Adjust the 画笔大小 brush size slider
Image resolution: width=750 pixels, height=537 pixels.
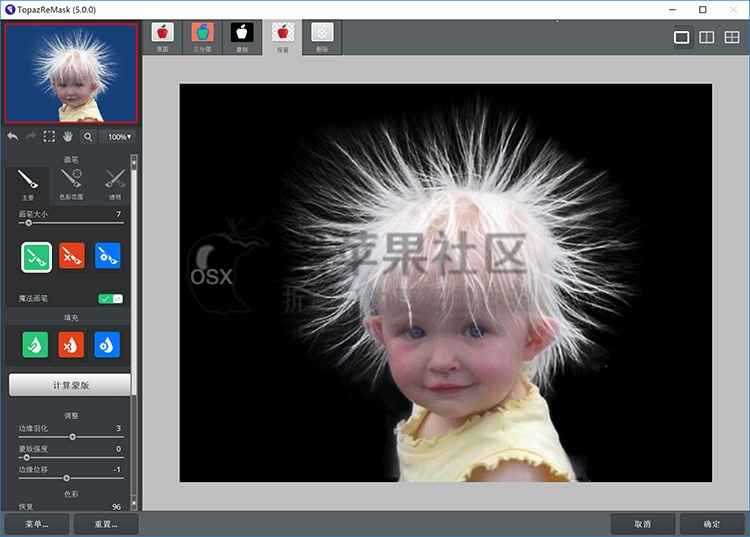[x=71, y=223]
